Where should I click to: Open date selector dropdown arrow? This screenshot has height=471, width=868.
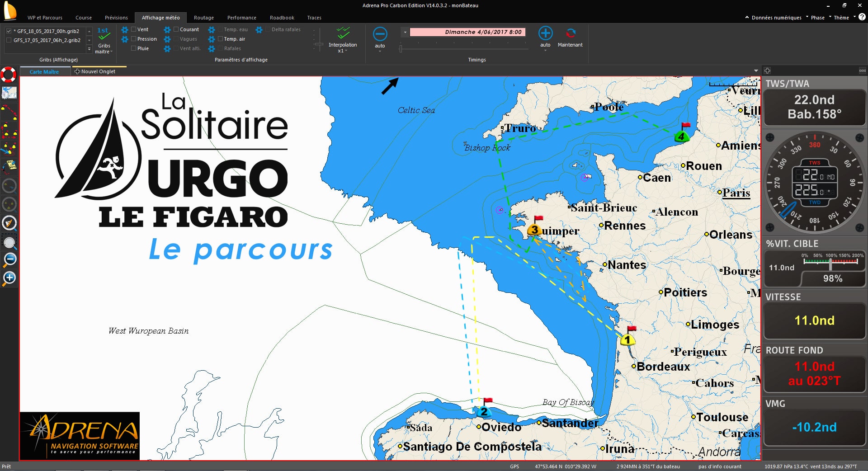(x=405, y=32)
